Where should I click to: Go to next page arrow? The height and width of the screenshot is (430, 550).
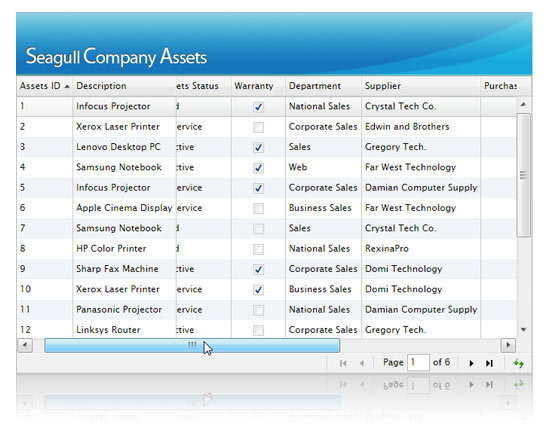tap(471, 363)
